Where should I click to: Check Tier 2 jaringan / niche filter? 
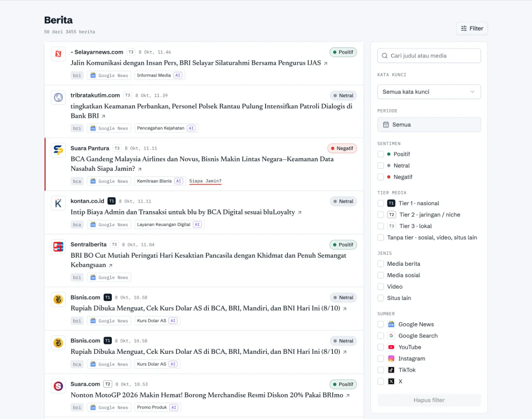click(380, 214)
